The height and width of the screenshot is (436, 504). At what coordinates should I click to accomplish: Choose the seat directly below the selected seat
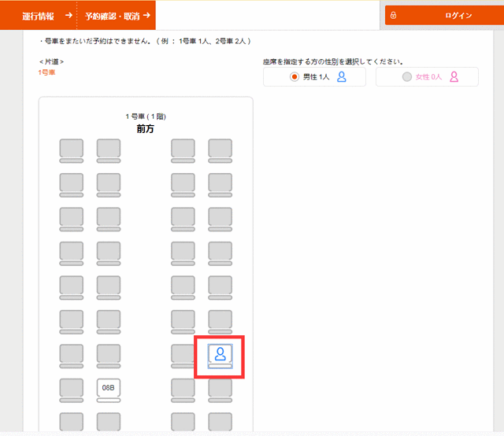click(x=220, y=389)
